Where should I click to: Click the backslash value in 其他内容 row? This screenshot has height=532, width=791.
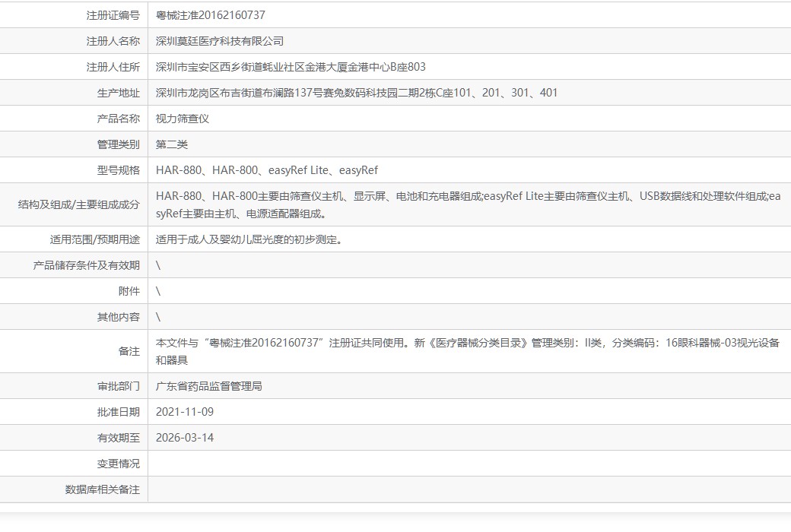158,317
